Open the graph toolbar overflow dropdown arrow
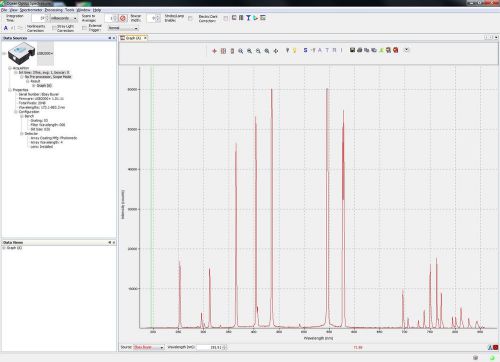Viewport: 500px width, 362px height. coord(406,50)
